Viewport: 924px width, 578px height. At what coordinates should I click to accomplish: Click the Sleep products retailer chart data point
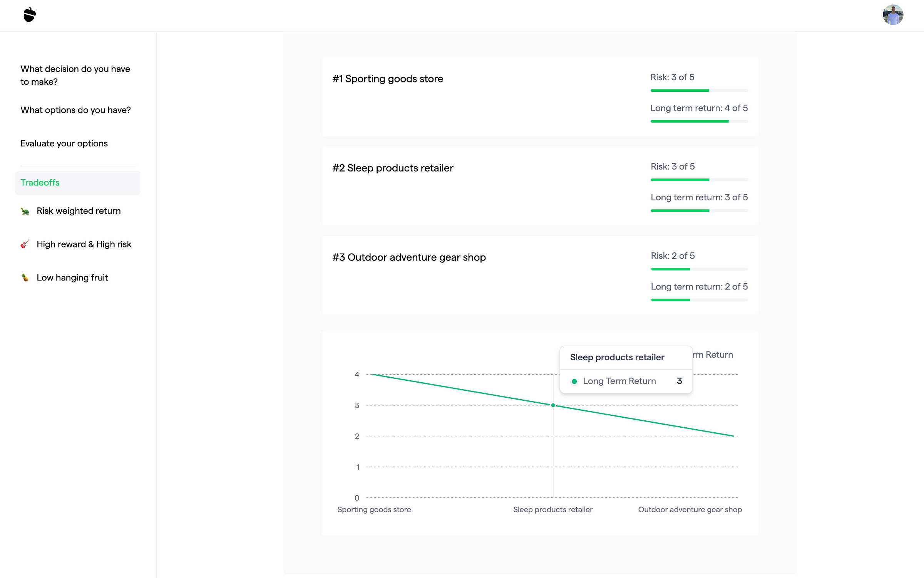click(x=553, y=405)
